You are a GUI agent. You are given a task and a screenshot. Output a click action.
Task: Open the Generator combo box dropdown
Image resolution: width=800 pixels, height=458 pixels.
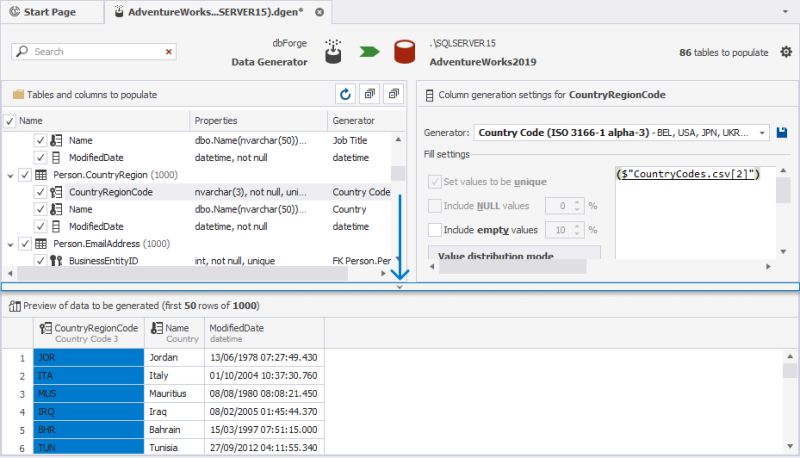pyautogui.click(x=762, y=133)
